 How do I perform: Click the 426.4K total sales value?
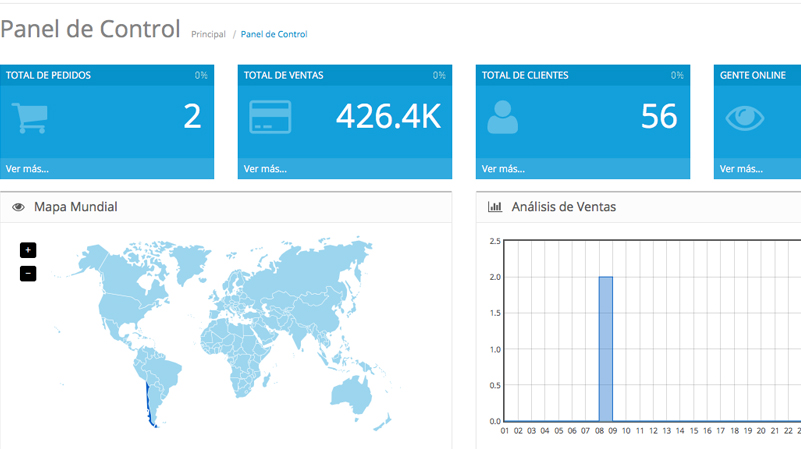point(388,116)
